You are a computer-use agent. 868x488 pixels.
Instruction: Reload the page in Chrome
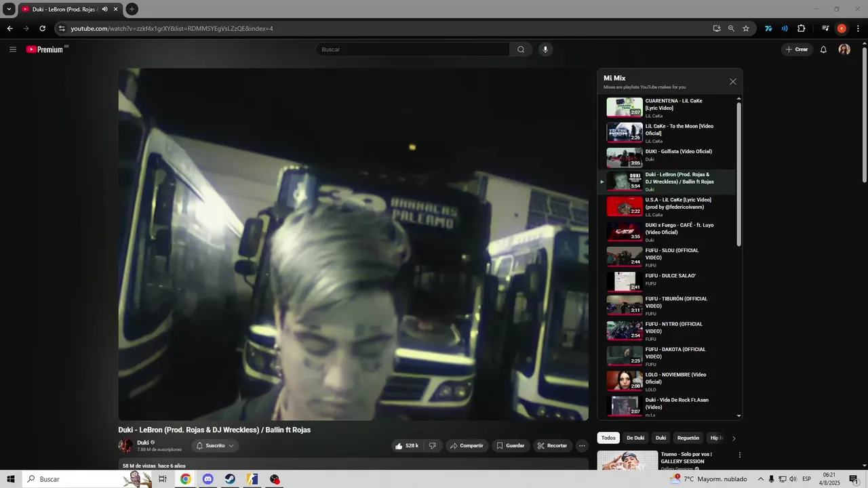pyautogui.click(x=42, y=28)
